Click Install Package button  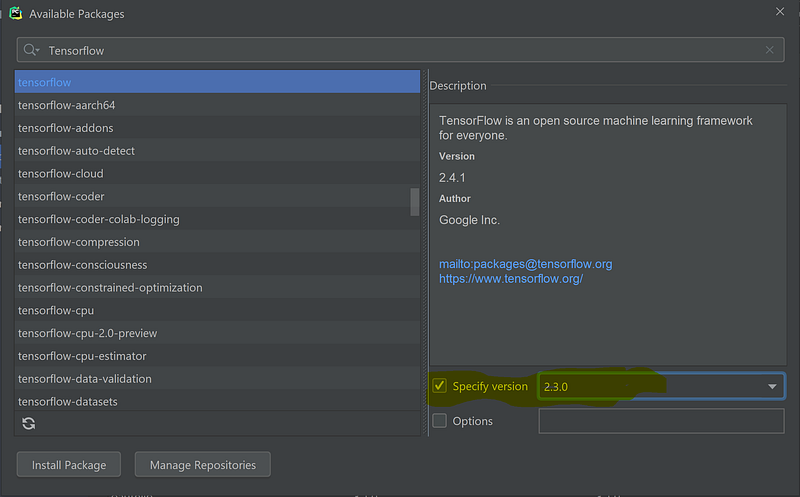pyautogui.click(x=69, y=464)
